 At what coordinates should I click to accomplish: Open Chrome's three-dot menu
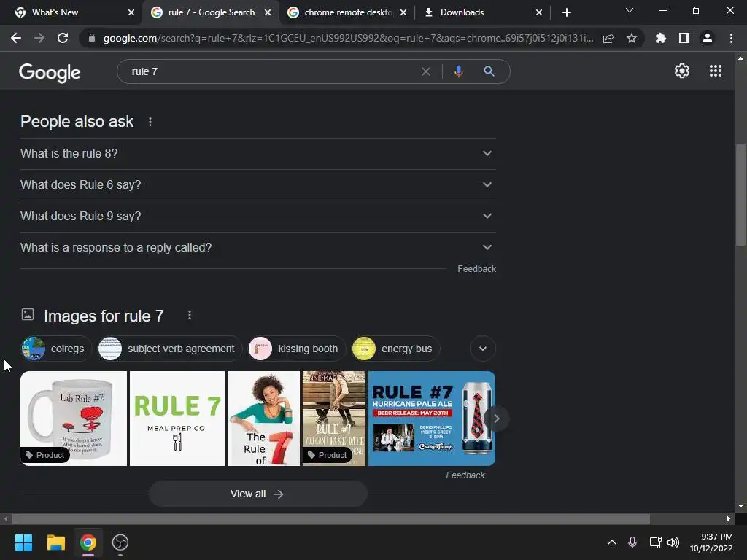click(x=731, y=38)
